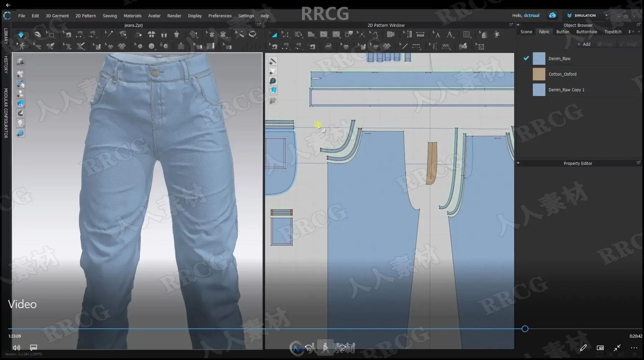The height and width of the screenshot is (360, 644).
Task: Expand the LIBRARY side panel
Action: click(6, 36)
